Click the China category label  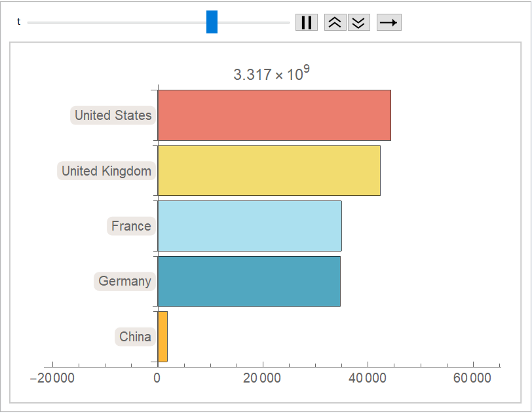(x=135, y=337)
